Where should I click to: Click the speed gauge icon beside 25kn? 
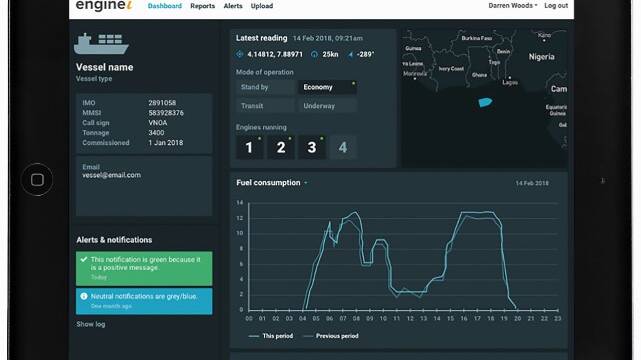pos(314,54)
